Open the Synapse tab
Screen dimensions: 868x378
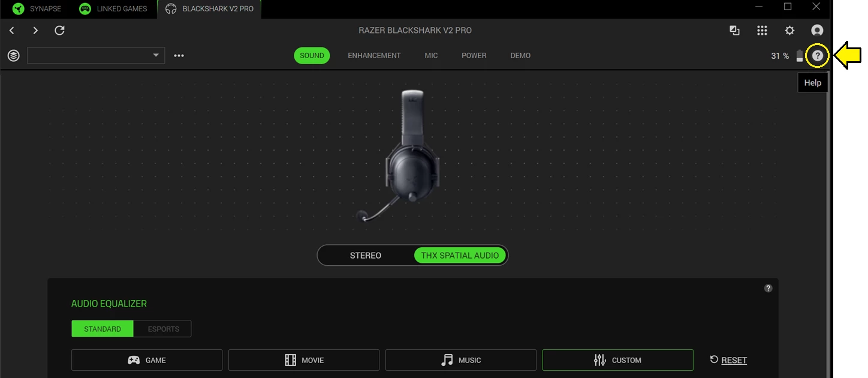click(x=37, y=9)
